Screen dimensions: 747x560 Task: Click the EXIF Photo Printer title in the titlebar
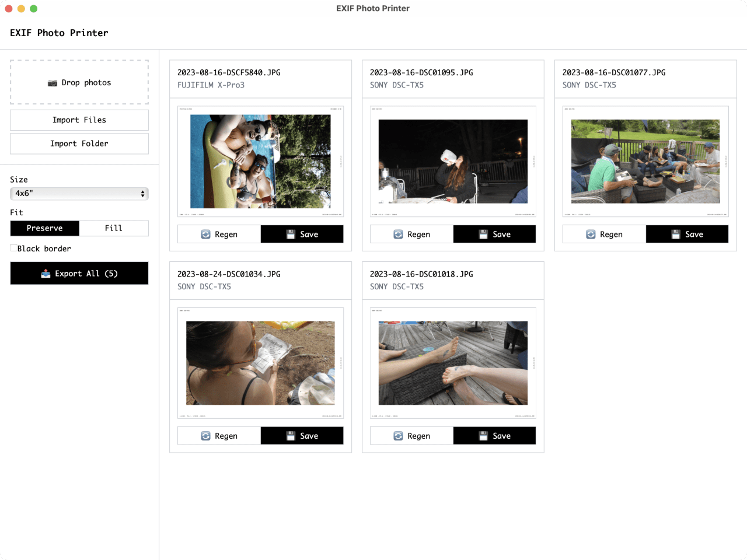point(373,8)
